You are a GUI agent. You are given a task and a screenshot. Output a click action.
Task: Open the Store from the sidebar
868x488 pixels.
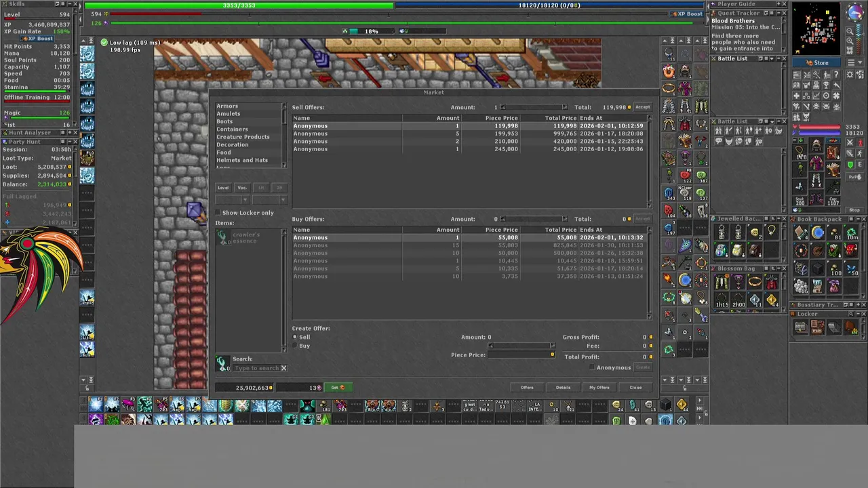tap(816, 62)
